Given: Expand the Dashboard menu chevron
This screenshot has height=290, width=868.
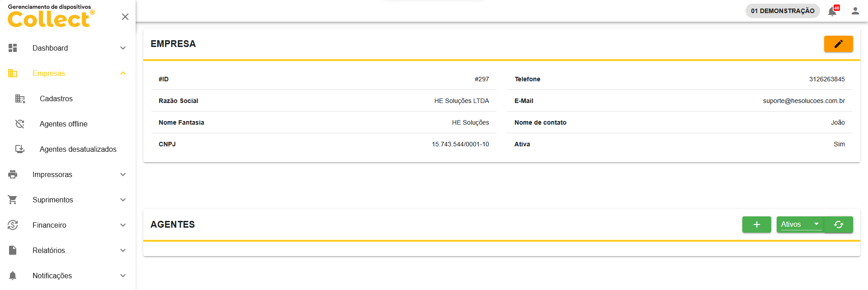Looking at the screenshot, I should [x=123, y=48].
